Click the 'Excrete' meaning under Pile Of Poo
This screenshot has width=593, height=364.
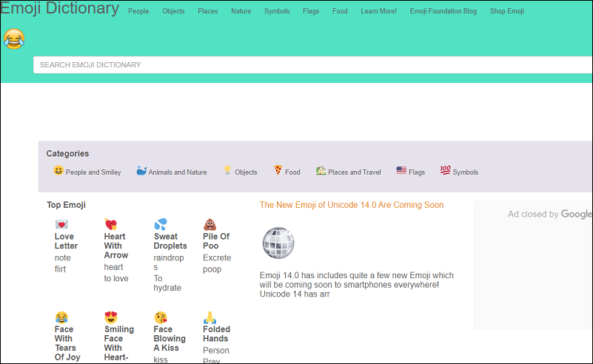pos(217,257)
